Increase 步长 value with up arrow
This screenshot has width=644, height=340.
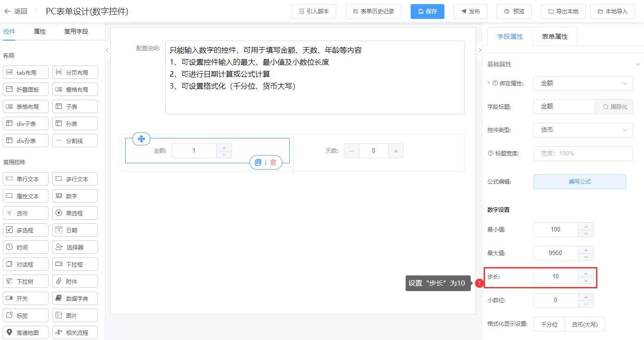pos(586,273)
